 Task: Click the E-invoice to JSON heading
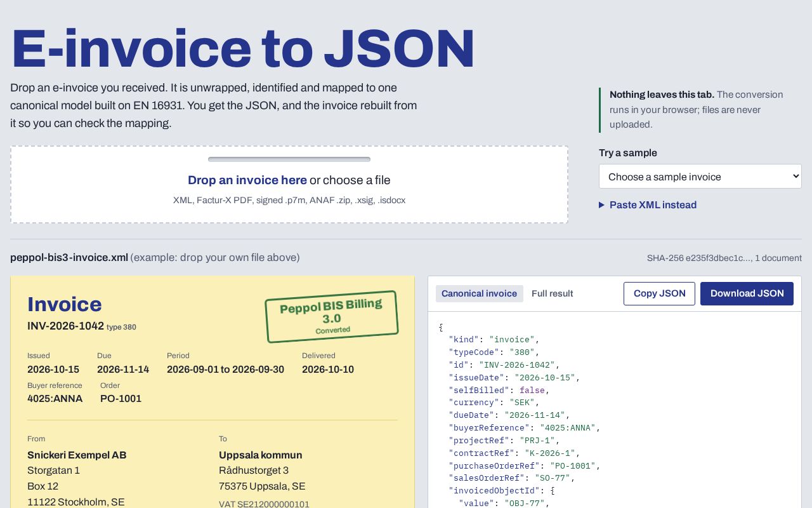[243, 48]
